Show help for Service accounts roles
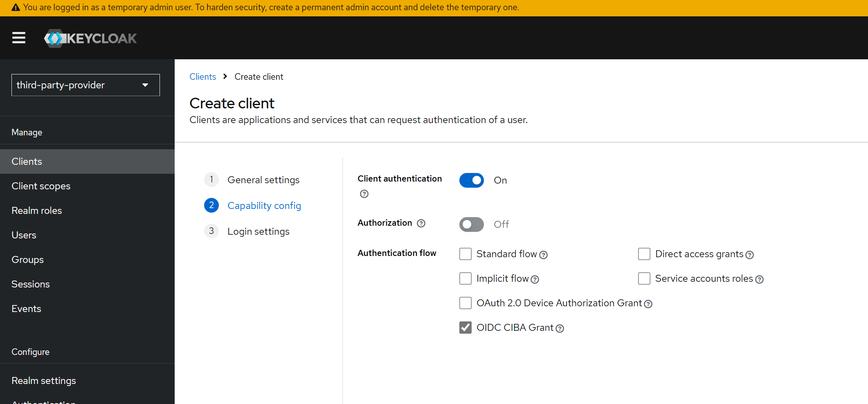The image size is (868, 404). click(759, 280)
